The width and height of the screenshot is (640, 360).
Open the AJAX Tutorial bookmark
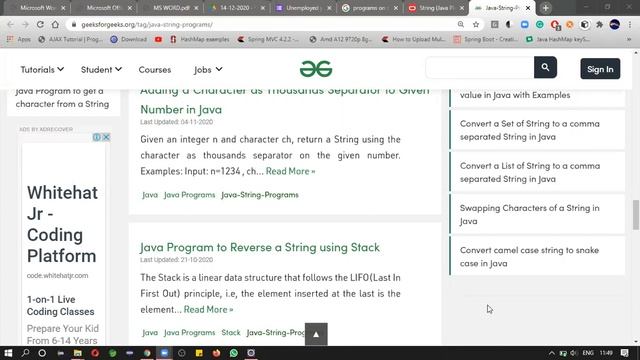[71, 39]
